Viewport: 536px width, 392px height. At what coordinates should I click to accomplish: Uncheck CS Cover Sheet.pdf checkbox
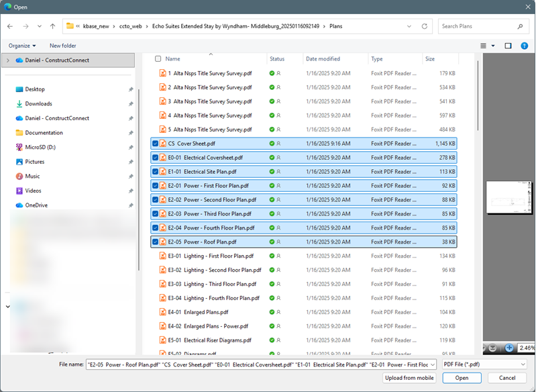point(155,144)
